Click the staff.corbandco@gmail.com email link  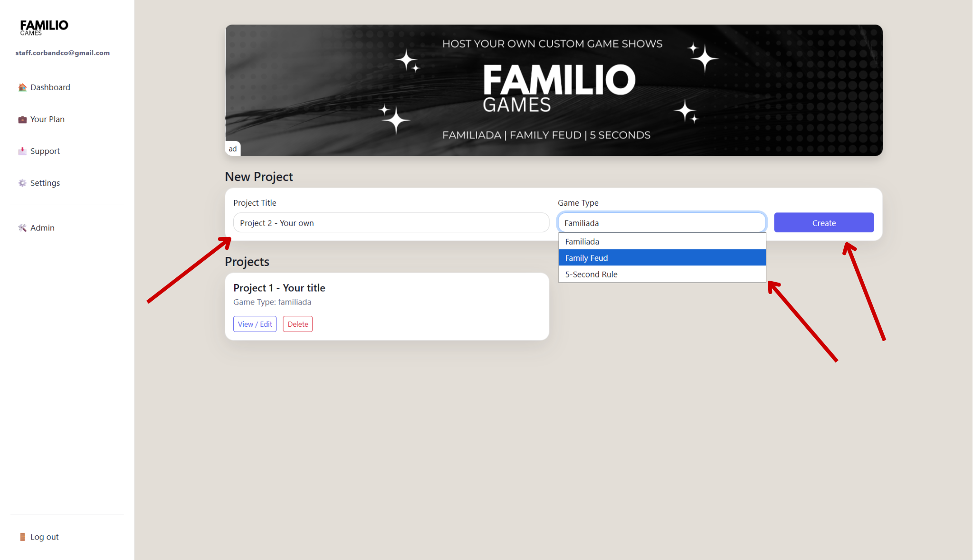pos(63,52)
